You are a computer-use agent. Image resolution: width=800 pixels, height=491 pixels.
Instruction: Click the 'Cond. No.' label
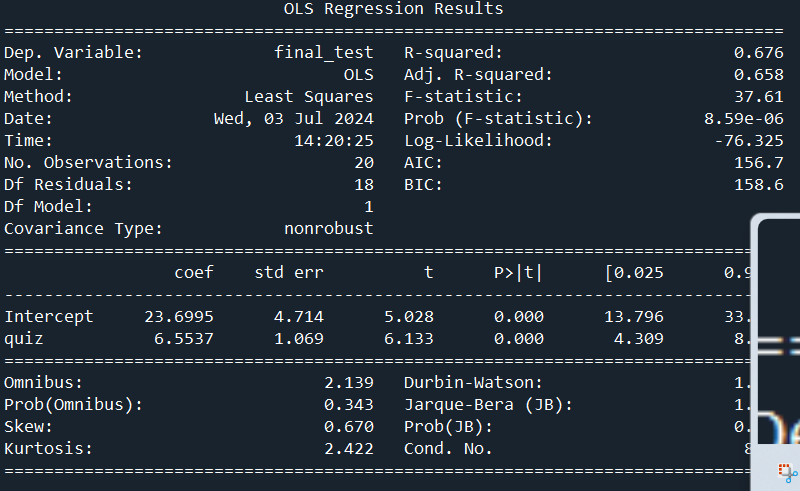(x=448, y=448)
